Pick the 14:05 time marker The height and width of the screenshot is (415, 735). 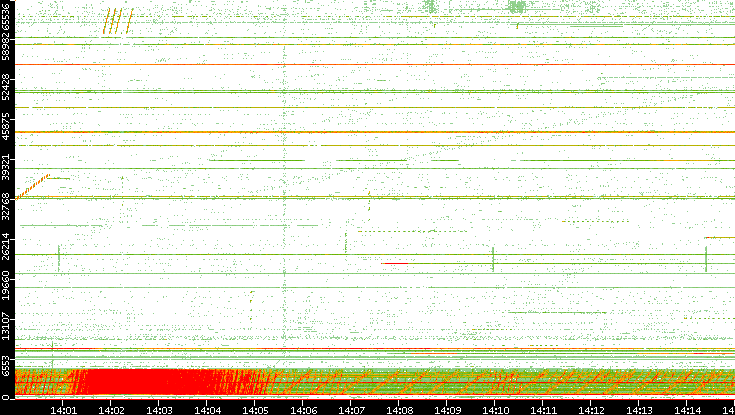click(255, 408)
